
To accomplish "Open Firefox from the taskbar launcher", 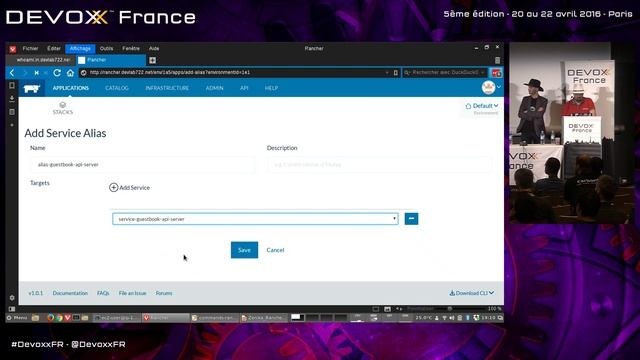I will click(x=50, y=318).
